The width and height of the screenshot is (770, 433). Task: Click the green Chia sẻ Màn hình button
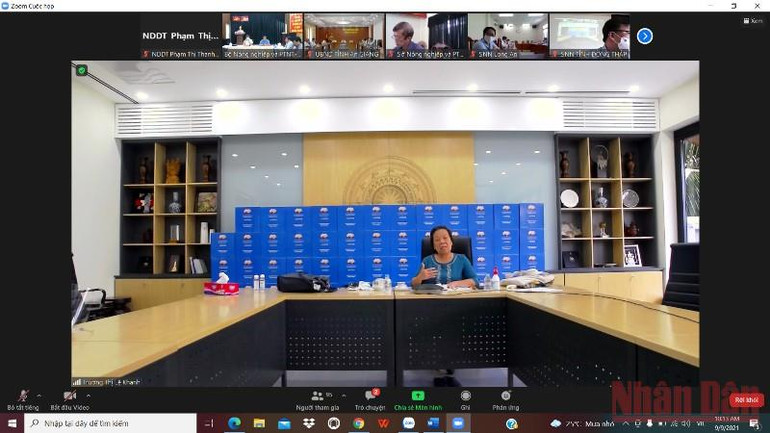(x=417, y=399)
